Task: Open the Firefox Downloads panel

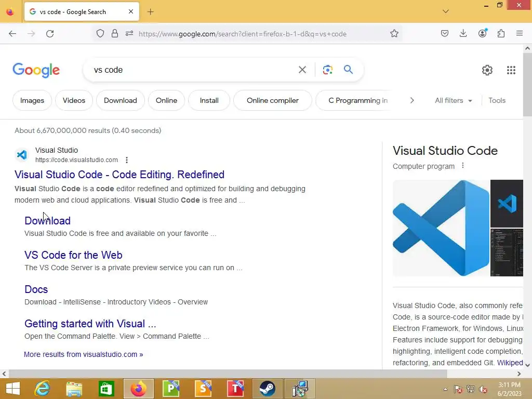Action: (x=463, y=34)
